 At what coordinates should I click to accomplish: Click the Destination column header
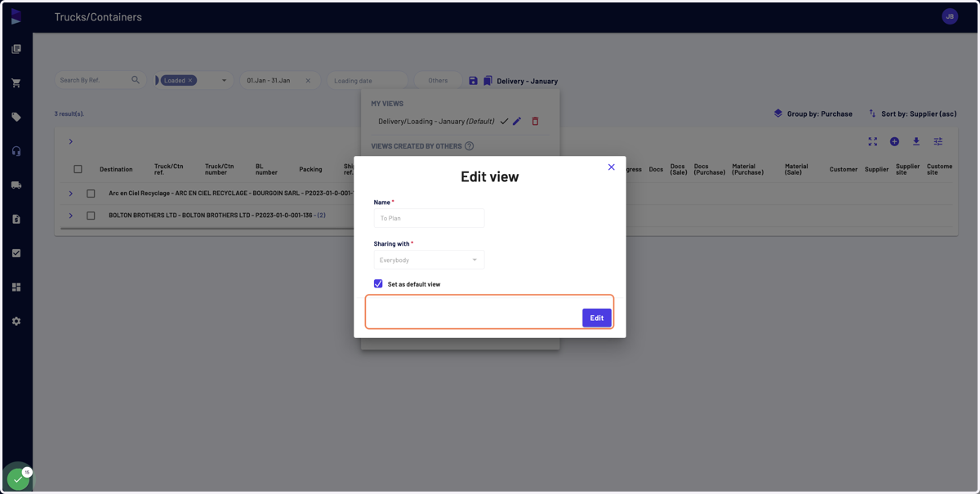[x=116, y=169]
